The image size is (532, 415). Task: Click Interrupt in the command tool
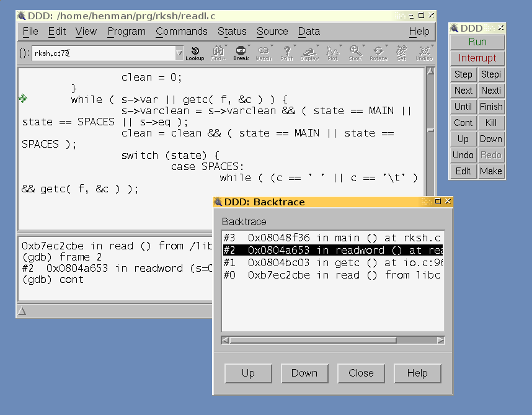477,58
